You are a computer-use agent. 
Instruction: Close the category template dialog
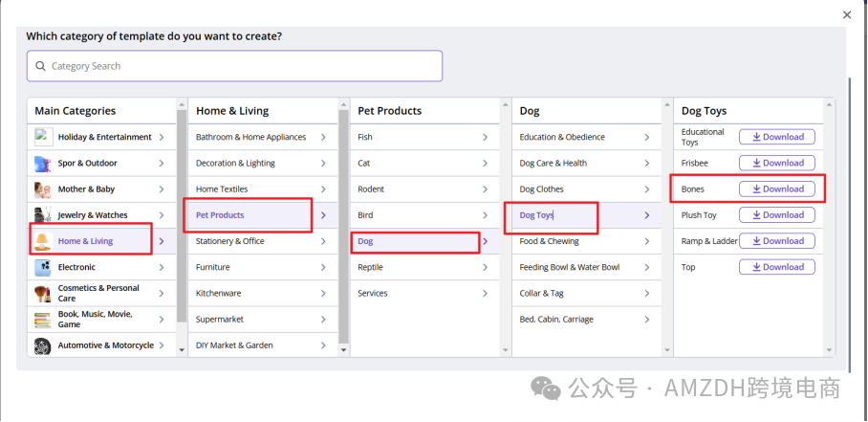point(847,14)
